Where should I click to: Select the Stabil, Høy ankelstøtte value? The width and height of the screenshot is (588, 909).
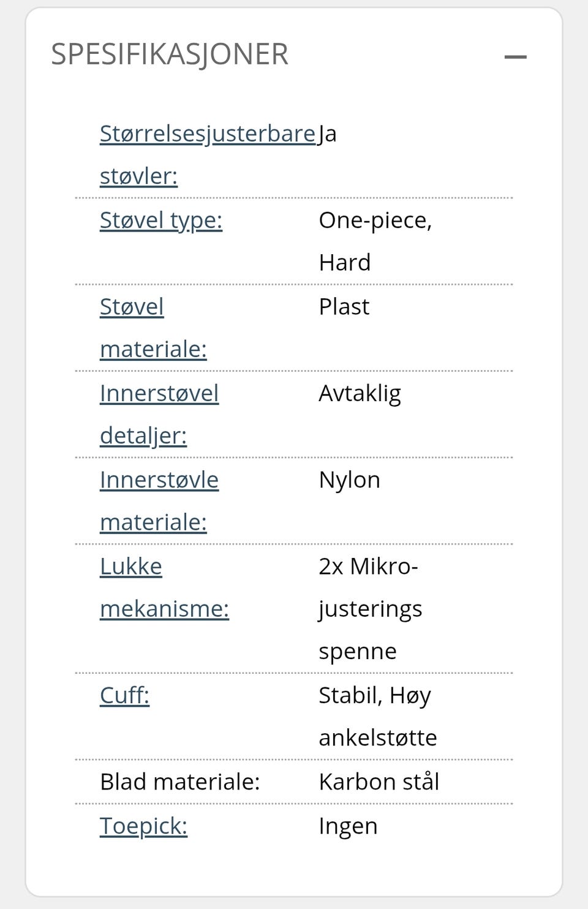click(x=378, y=717)
